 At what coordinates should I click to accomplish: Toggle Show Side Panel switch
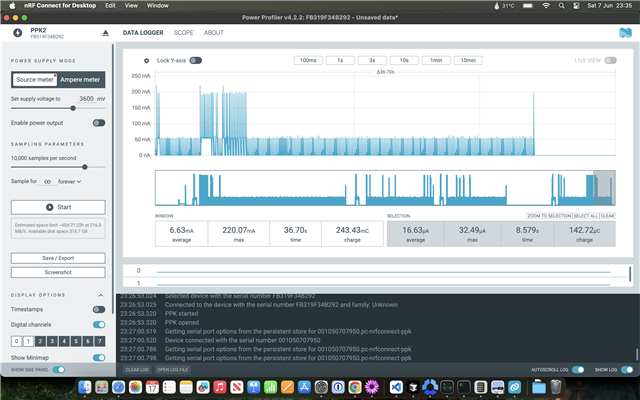coord(59,370)
